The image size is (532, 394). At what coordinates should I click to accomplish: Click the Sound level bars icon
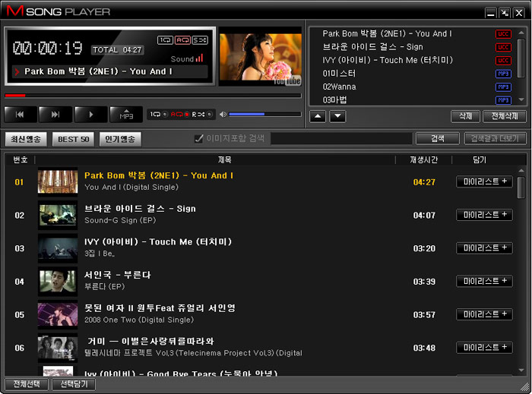coord(199,58)
